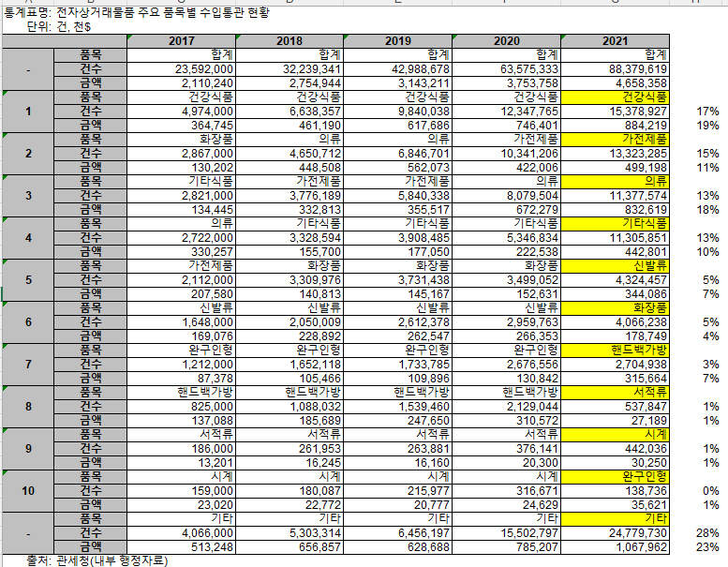Select cell with value 6,638,357
This screenshot has width=728, height=567.
tap(290, 112)
